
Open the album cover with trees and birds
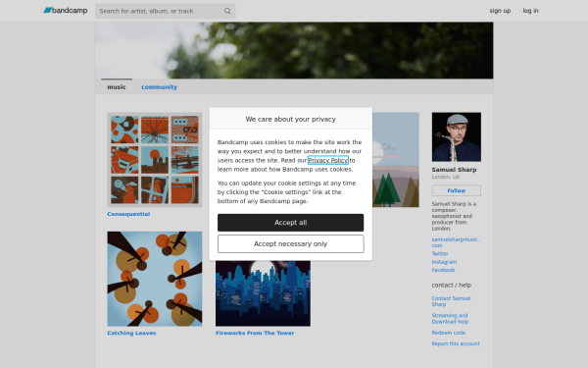[396, 160]
